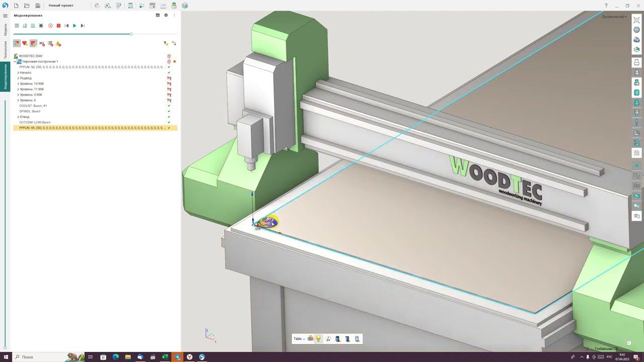Save the current project

38,6
